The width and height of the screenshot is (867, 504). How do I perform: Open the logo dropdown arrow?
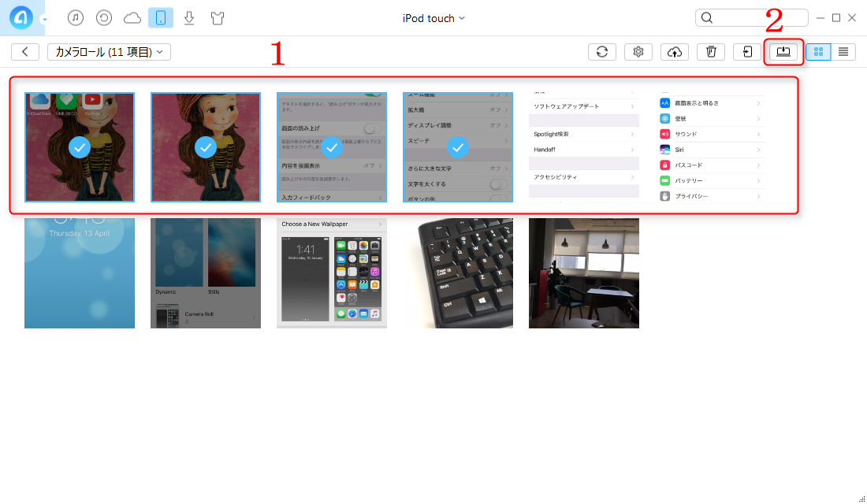[44, 20]
